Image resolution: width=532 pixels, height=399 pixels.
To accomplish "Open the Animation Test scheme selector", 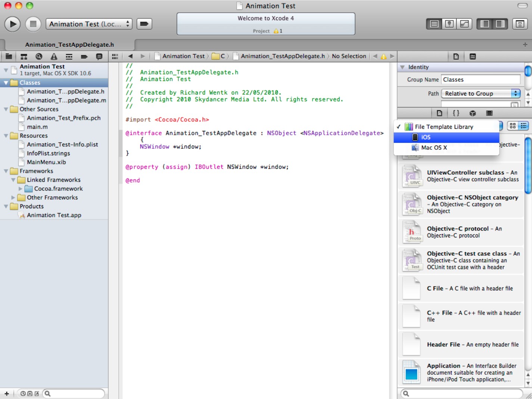I will pos(89,24).
